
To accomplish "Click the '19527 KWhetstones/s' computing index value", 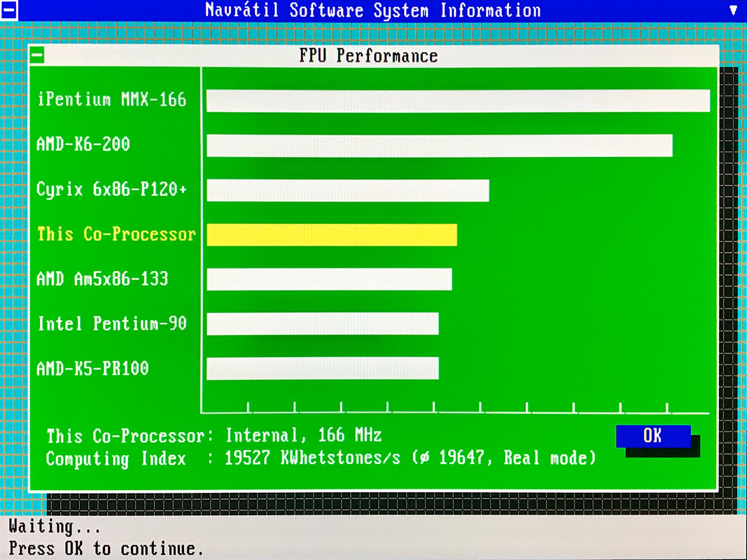I will [x=312, y=458].
